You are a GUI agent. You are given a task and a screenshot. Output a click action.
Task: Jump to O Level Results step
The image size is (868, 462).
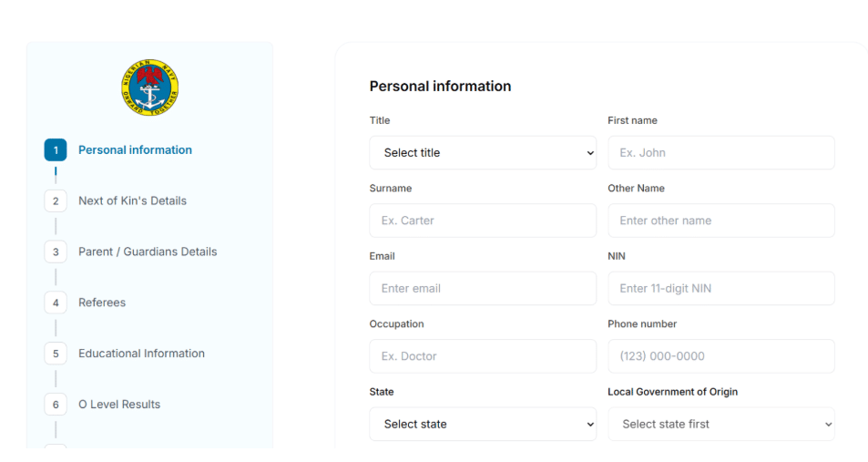[x=119, y=405]
